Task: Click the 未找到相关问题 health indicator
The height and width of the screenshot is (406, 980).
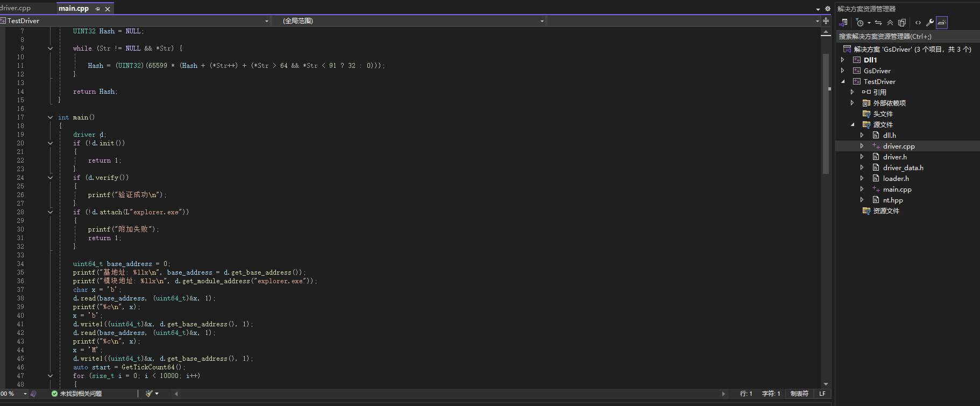Action: (76, 394)
